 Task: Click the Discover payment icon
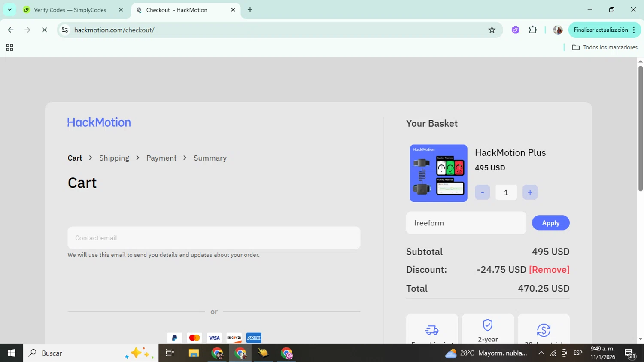(234, 338)
